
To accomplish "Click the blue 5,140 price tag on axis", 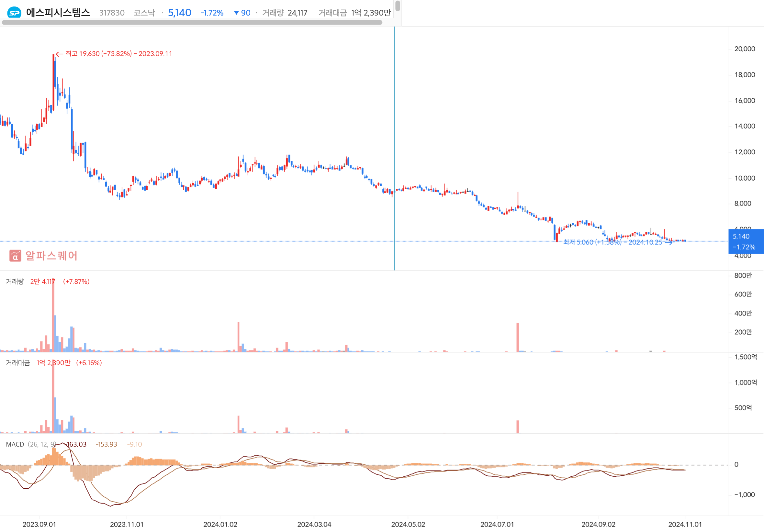I will [746, 241].
